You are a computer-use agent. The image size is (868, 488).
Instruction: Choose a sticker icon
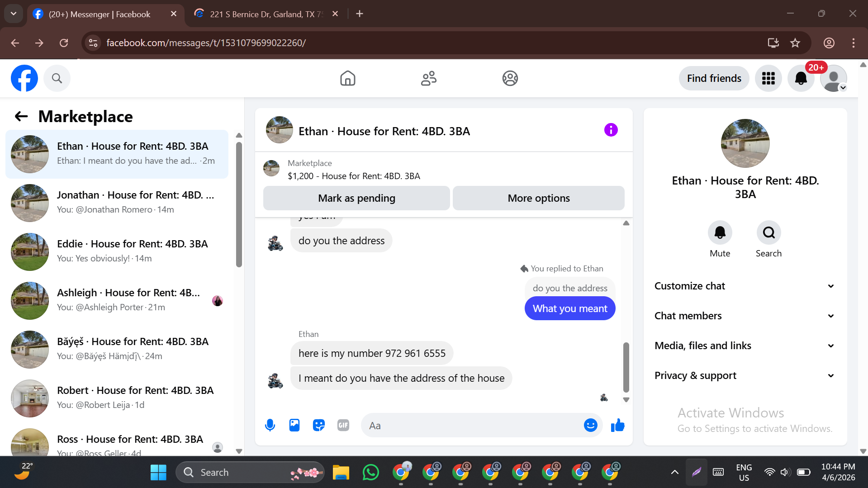[319, 425]
